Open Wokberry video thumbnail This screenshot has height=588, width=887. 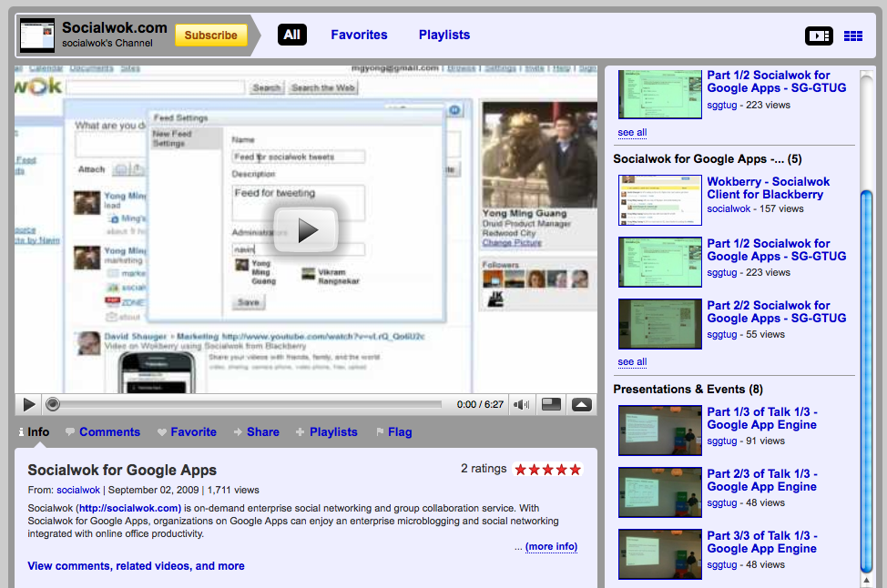[x=659, y=200]
